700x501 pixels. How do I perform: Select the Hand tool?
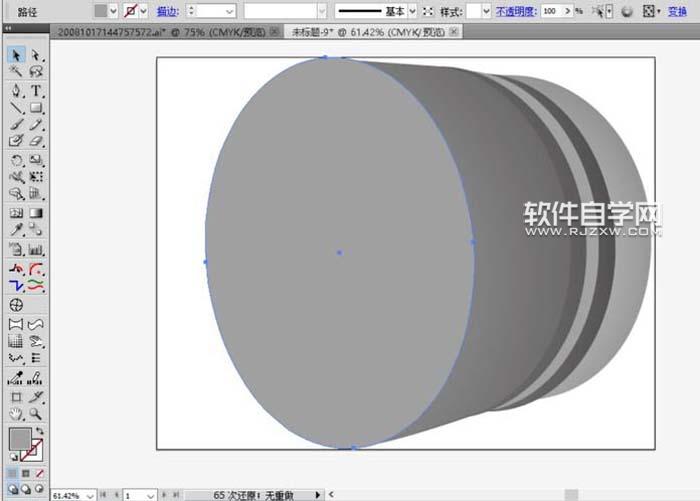click(x=16, y=413)
